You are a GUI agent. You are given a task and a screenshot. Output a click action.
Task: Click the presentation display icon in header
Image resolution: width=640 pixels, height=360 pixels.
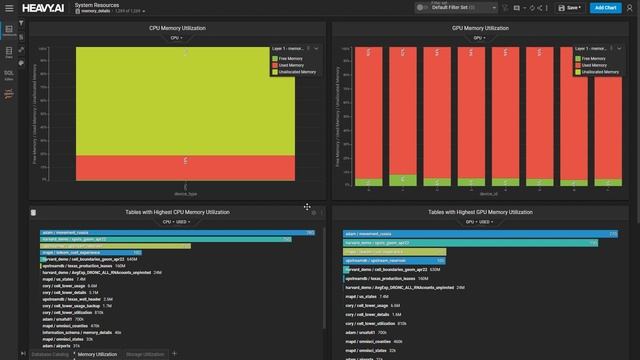pyautogui.click(x=517, y=8)
